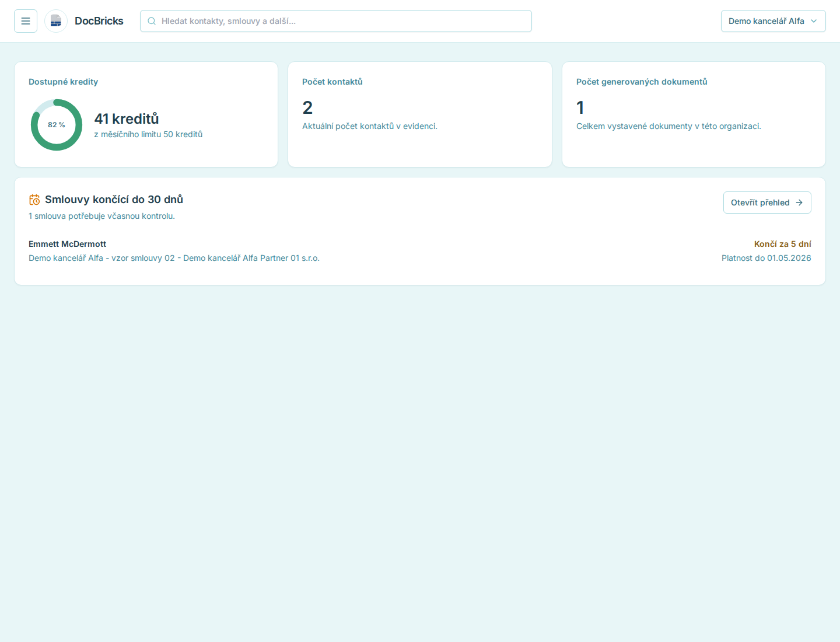Click the Počet generovaných dokumentů heading

[x=642, y=82]
